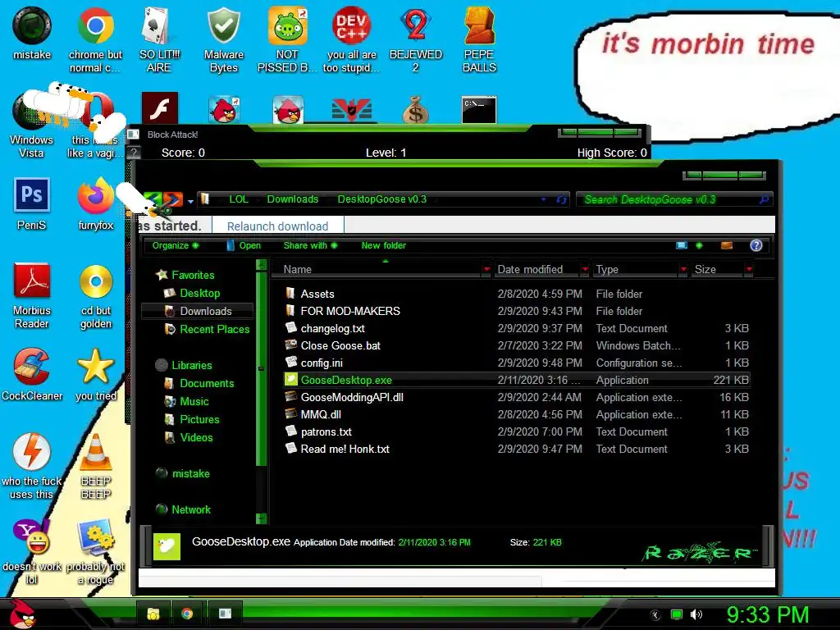840x630 pixels.
Task: Launch furryfox browser icon
Action: (x=95, y=203)
